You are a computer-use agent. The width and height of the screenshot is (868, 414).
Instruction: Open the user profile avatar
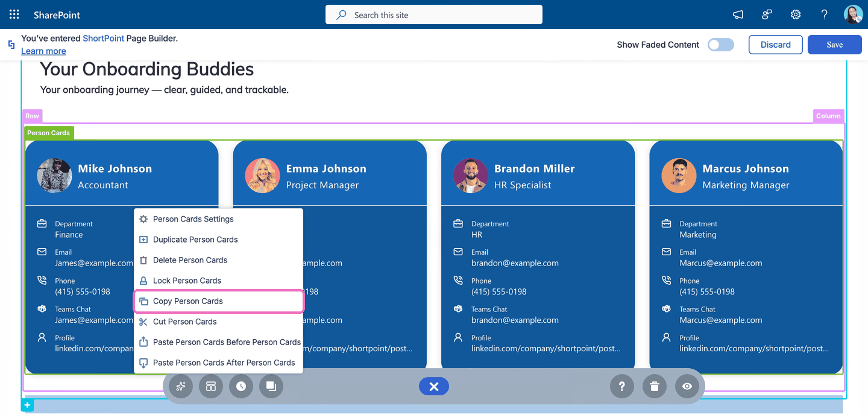pos(854,14)
